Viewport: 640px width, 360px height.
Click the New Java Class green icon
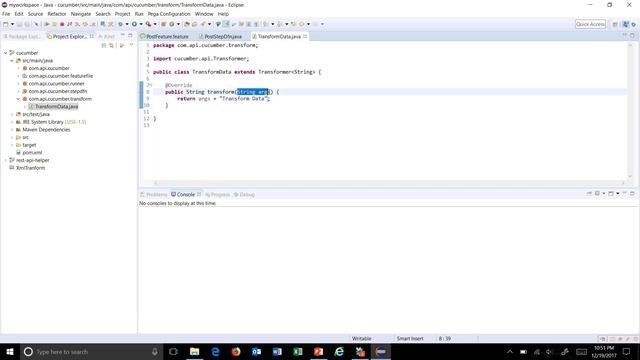tap(172, 24)
